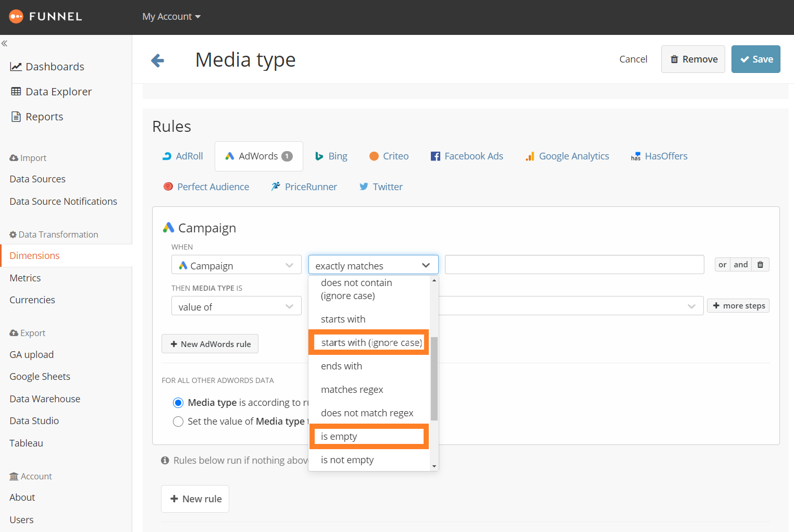Choose does not match regex option
The width and height of the screenshot is (794, 532).
pos(369,413)
